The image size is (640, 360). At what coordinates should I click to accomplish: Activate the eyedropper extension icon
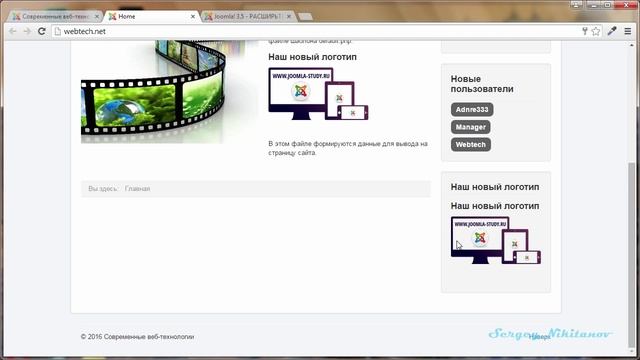(612, 31)
